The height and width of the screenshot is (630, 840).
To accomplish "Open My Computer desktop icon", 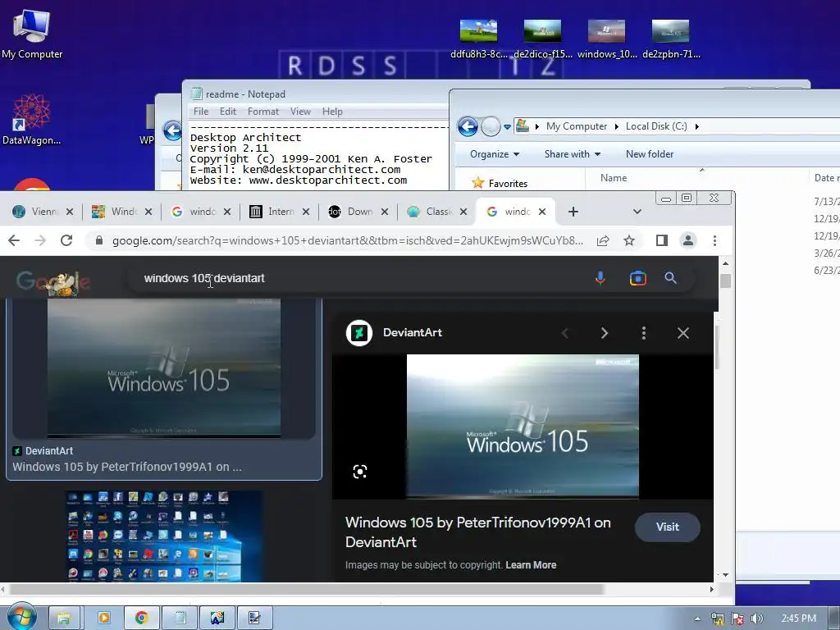I will pyautogui.click(x=32, y=33).
